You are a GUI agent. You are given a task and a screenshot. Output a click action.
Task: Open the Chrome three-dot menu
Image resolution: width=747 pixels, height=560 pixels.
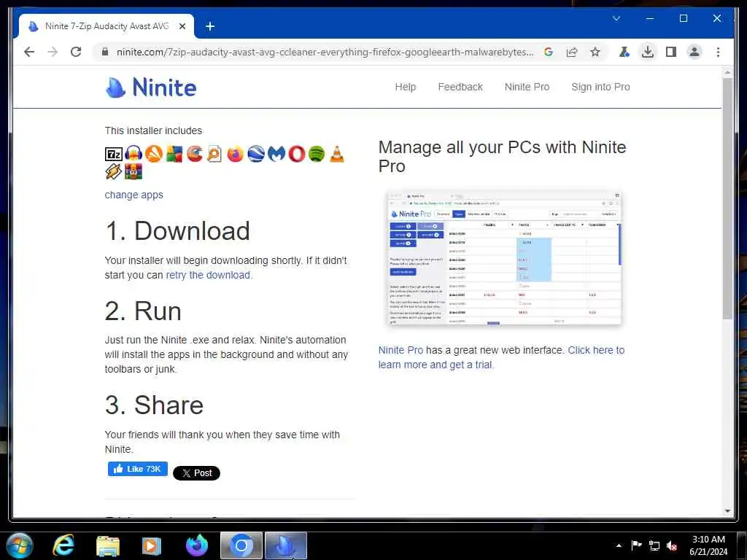click(718, 52)
